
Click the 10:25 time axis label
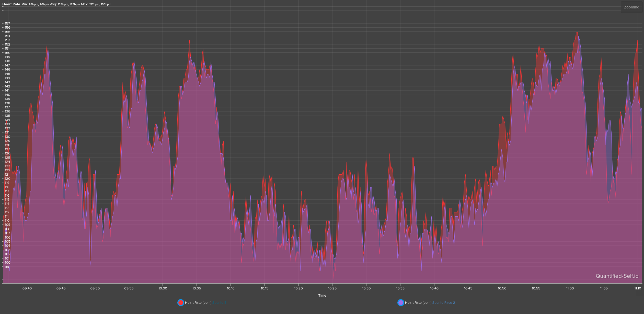[x=332, y=288]
